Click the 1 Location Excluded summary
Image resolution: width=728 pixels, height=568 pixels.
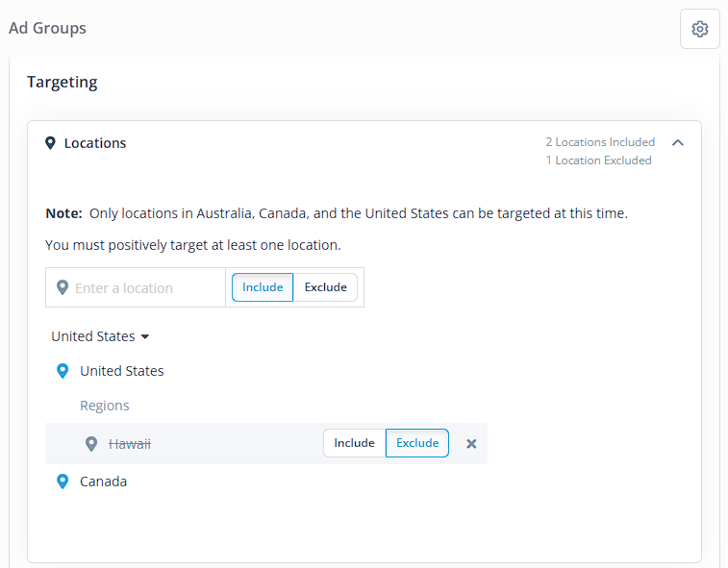click(x=598, y=161)
